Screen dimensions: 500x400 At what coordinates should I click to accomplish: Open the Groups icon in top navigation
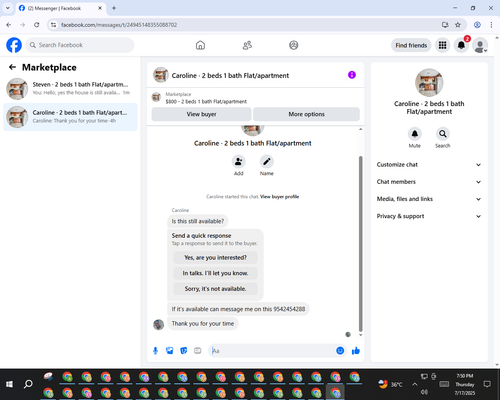click(x=294, y=45)
